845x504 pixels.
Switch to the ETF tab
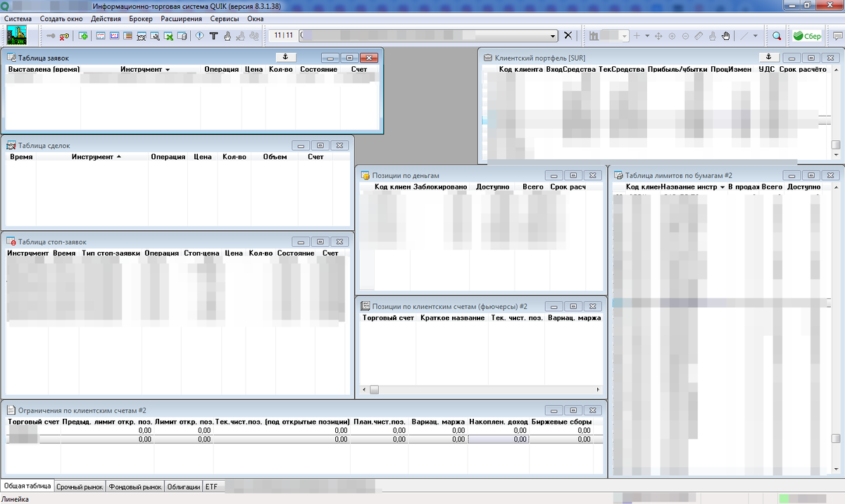(211, 486)
